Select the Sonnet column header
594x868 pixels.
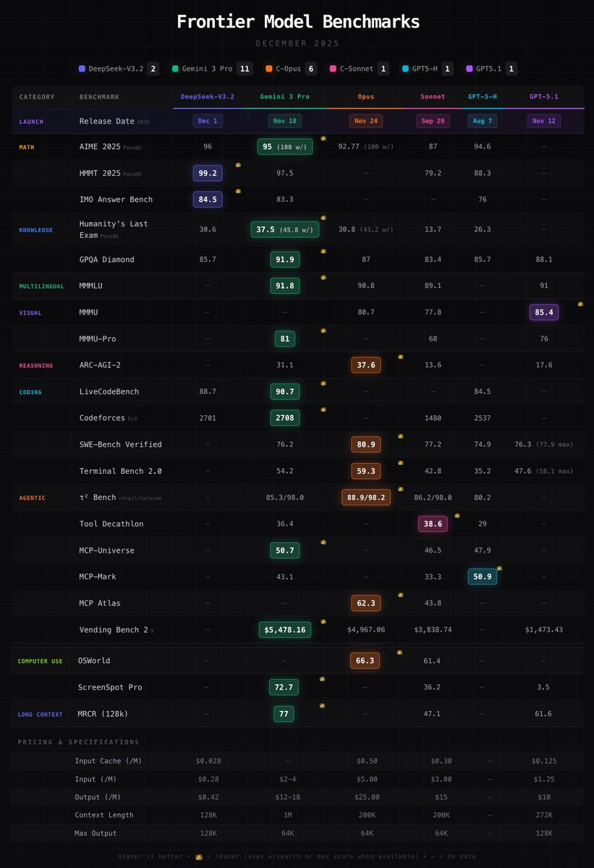pos(433,96)
